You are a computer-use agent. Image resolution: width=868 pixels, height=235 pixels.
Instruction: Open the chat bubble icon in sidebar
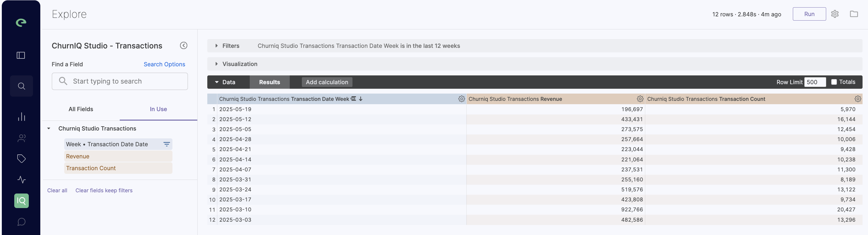(x=21, y=222)
